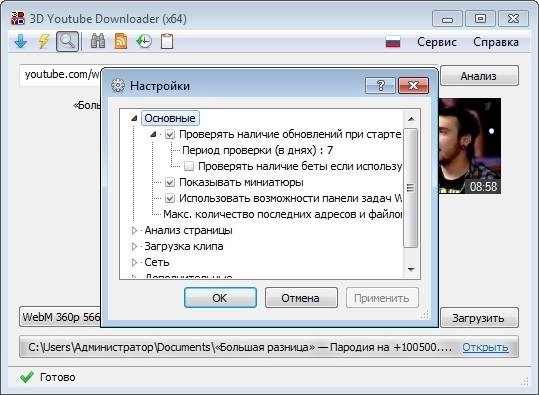This screenshot has width=539, height=395.
Task: Open the Сервис menu
Action: pyautogui.click(x=437, y=42)
